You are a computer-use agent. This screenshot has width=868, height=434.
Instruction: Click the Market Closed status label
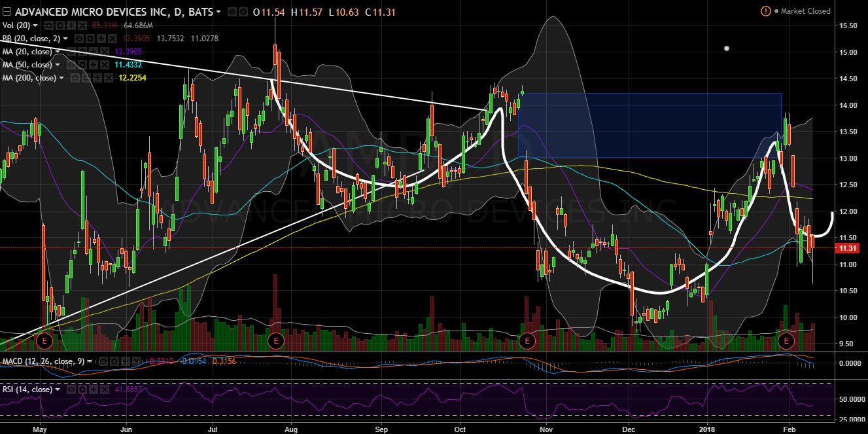point(805,11)
